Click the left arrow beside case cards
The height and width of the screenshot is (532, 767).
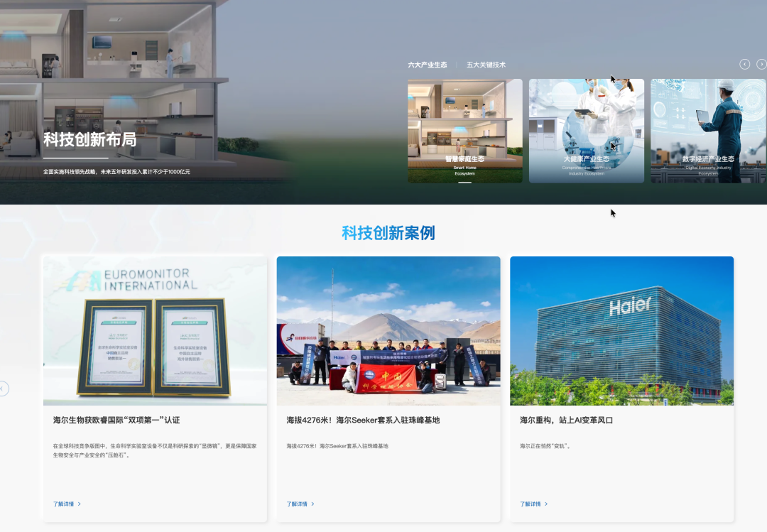pos(4,389)
